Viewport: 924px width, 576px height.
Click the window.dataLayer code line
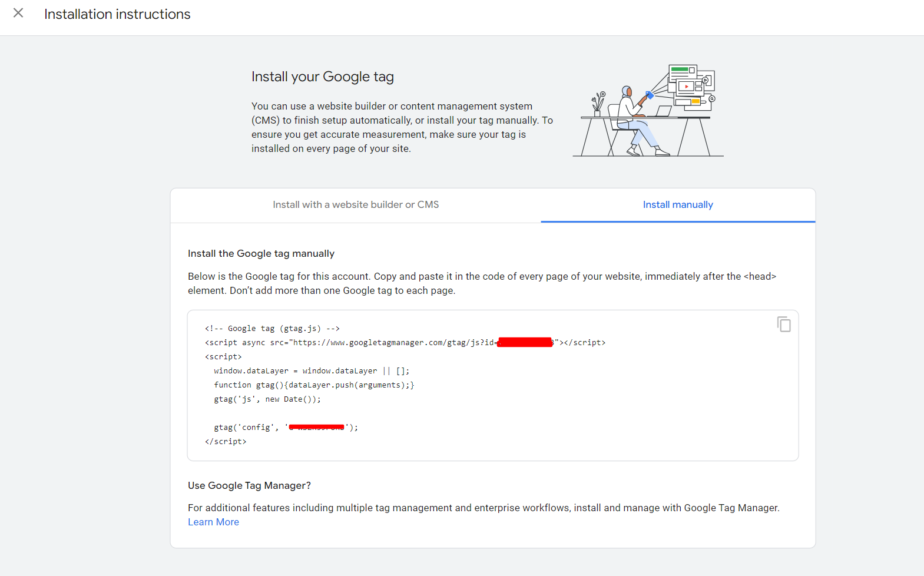point(312,370)
